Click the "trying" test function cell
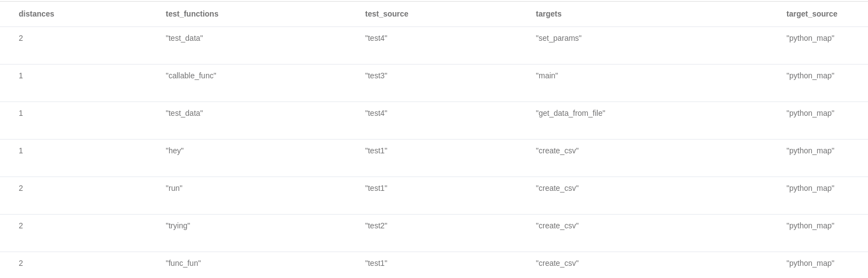The image size is (868, 278). point(178,226)
